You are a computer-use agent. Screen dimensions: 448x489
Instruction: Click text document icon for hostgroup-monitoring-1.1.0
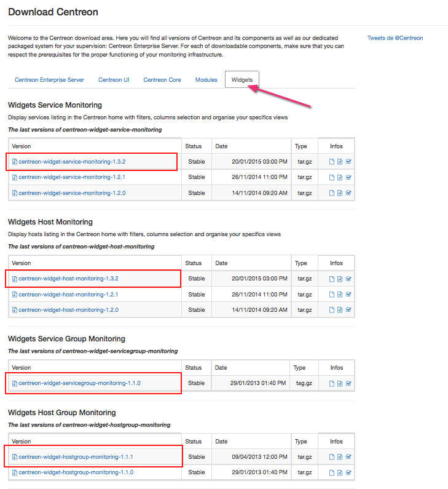[340, 473]
